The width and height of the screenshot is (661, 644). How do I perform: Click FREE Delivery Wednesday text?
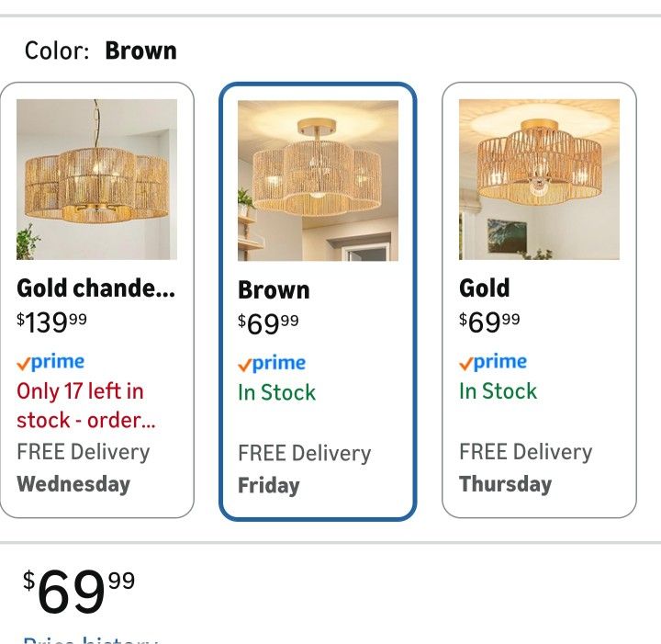click(83, 468)
